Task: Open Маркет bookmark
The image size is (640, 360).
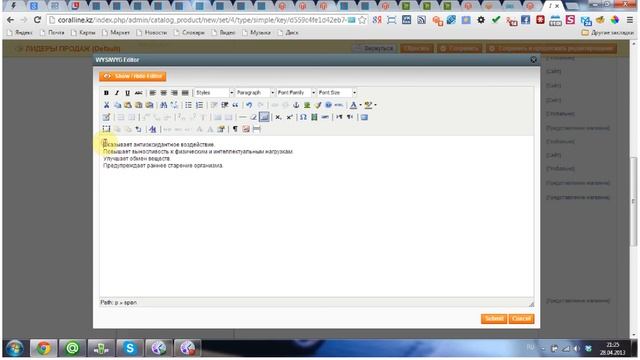Action: pyautogui.click(x=116, y=32)
